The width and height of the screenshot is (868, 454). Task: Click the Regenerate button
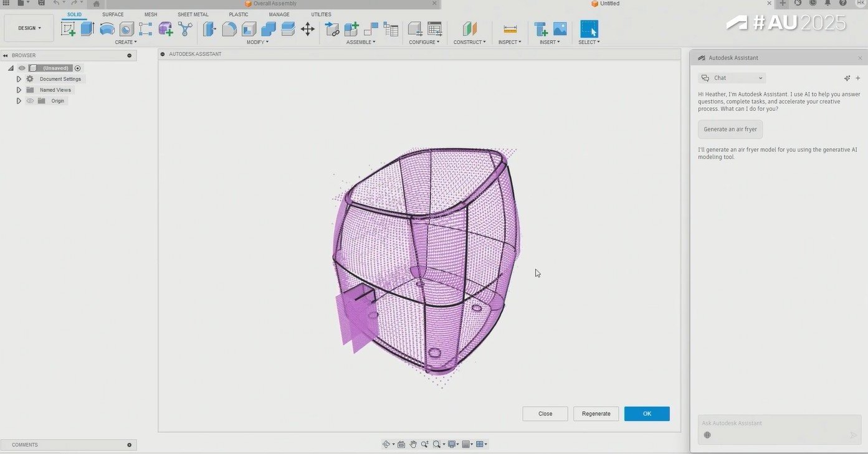pyautogui.click(x=596, y=414)
